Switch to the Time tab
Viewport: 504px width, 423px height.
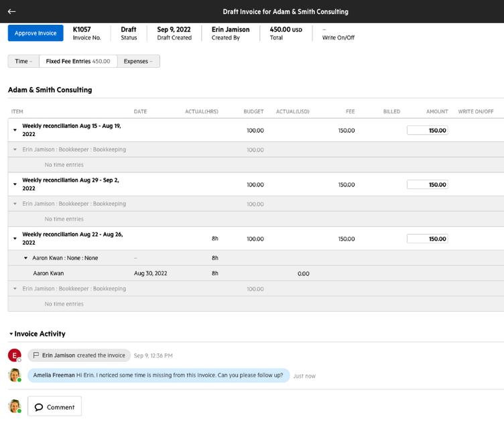(x=23, y=61)
